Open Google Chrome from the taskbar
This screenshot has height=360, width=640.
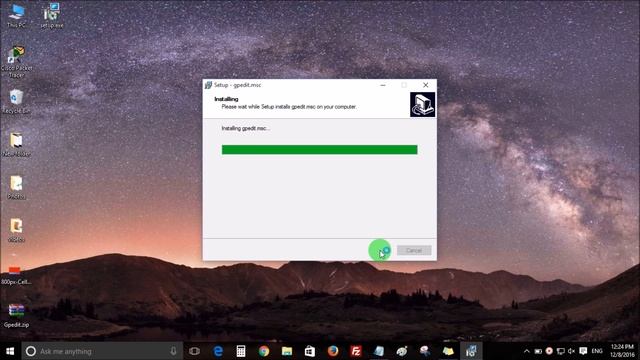click(264, 351)
